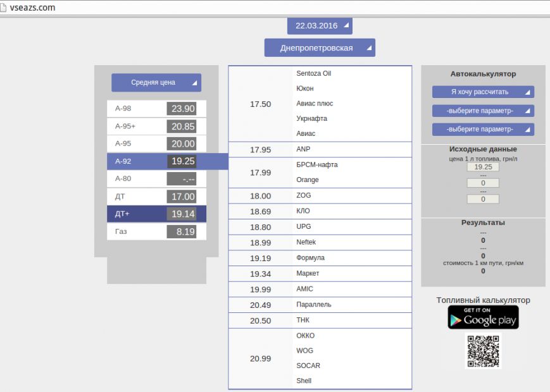The height and width of the screenshot is (392, 550).
Task: Select the ДТ fuel row
Action: click(x=156, y=197)
